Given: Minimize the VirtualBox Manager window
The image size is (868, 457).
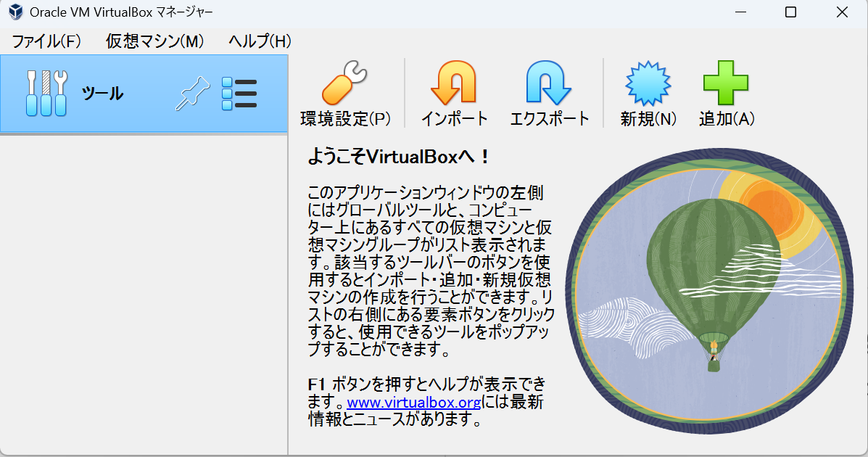Looking at the screenshot, I should pyautogui.click(x=740, y=12).
